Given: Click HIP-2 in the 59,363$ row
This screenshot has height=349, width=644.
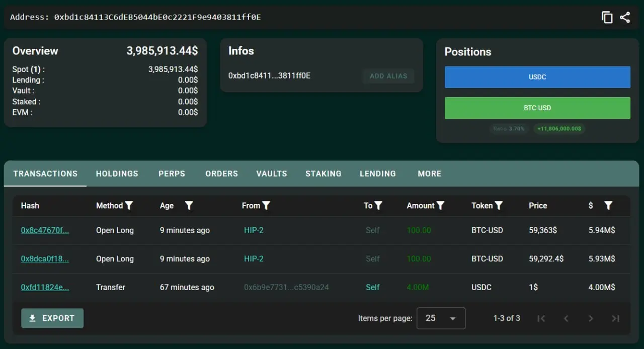Looking at the screenshot, I should pyautogui.click(x=254, y=230).
